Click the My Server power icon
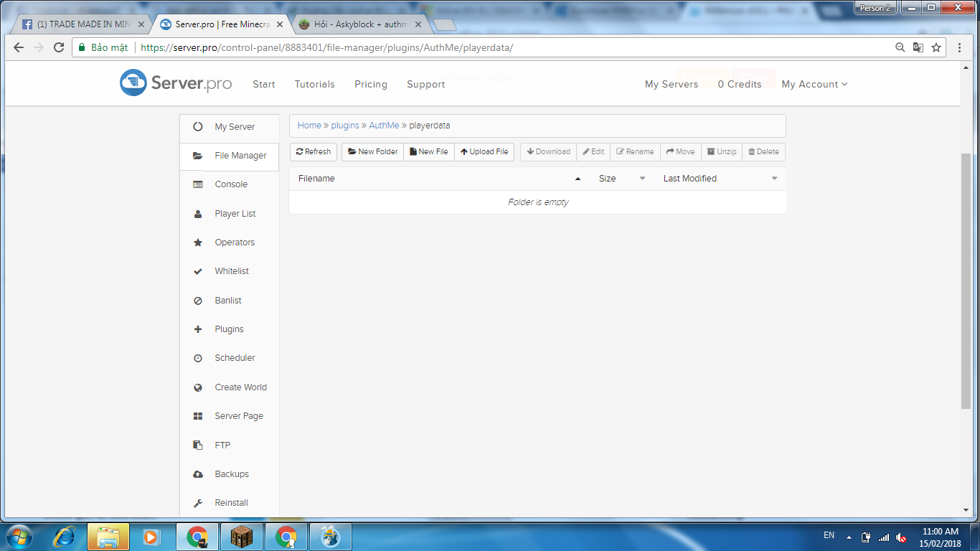The height and width of the screenshot is (551, 980). pos(198,127)
